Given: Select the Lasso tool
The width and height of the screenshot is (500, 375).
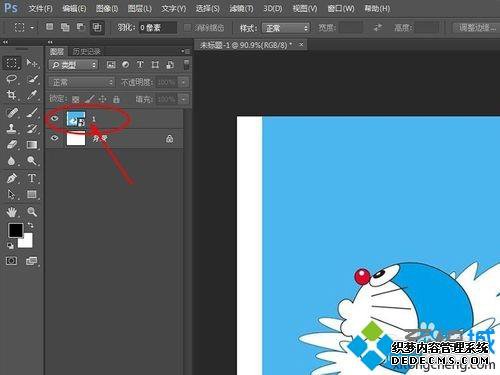Looking at the screenshot, I should [11, 79].
